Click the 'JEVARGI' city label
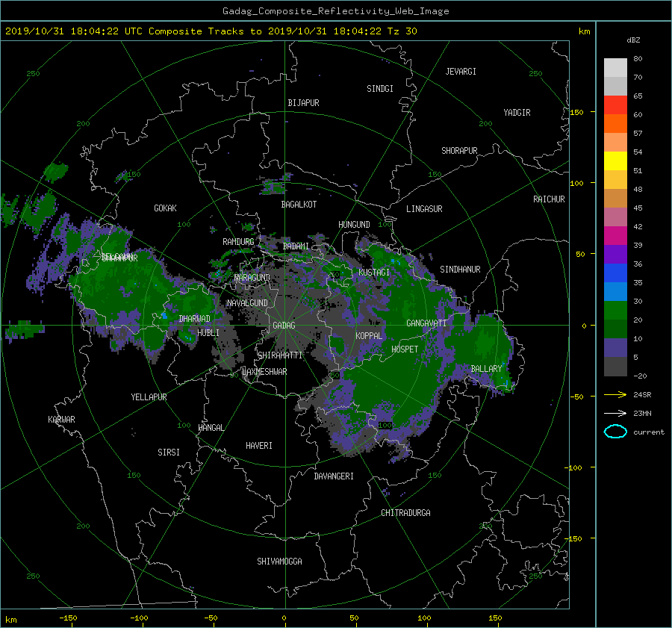 pos(461,72)
